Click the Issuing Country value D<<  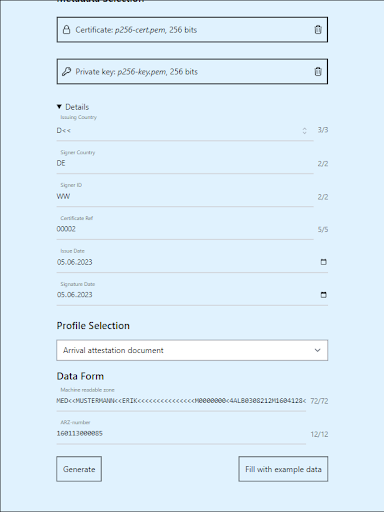point(64,131)
